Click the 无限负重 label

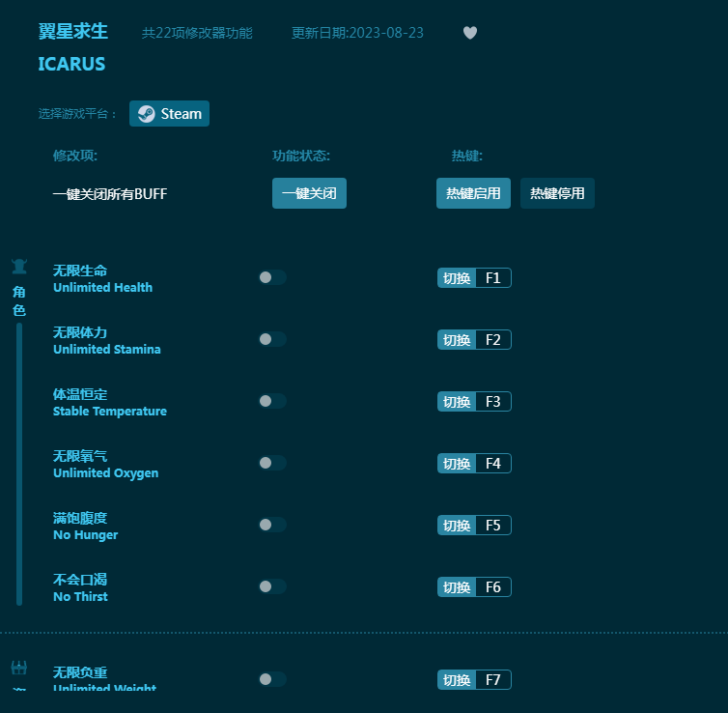(x=80, y=672)
